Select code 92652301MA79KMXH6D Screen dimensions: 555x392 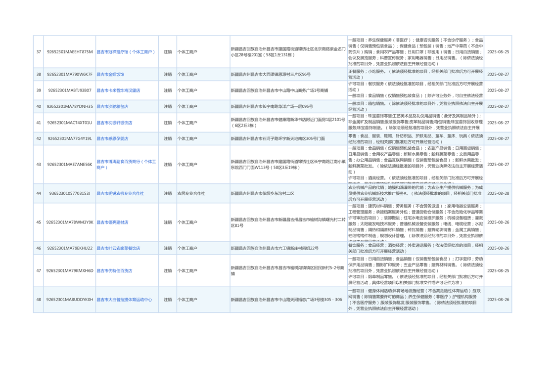pyautogui.click(x=70, y=271)
